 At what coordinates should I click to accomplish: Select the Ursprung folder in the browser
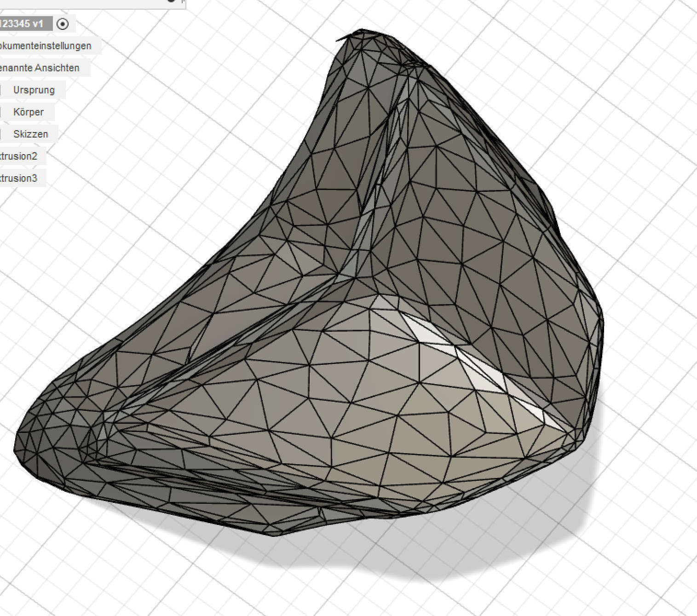34,90
